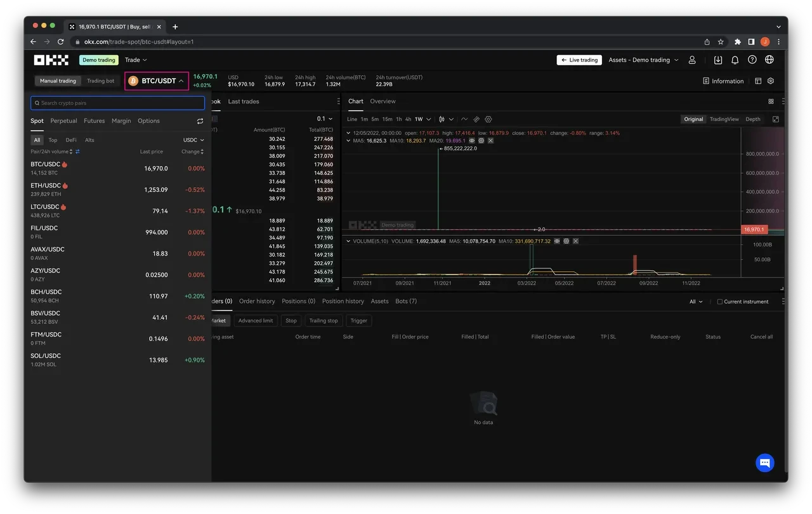Image resolution: width=812 pixels, height=514 pixels.
Task: Open the USDC quote currency dropdown
Action: coord(193,140)
